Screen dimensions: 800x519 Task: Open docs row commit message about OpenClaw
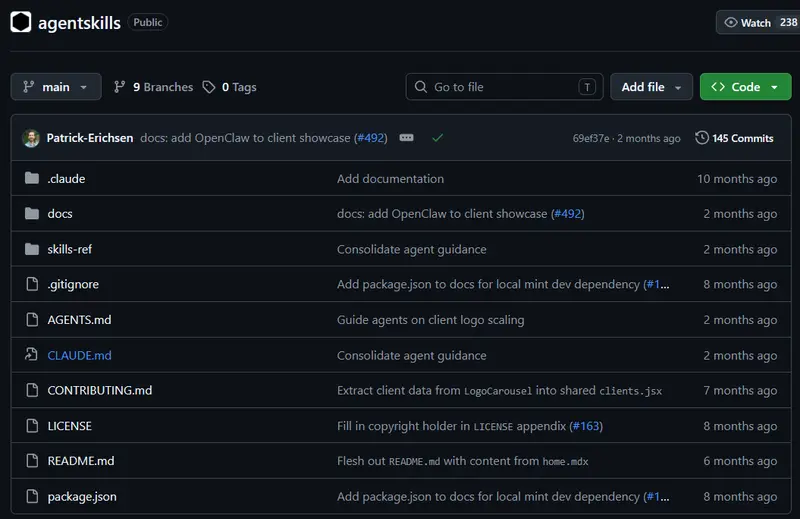click(x=442, y=214)
